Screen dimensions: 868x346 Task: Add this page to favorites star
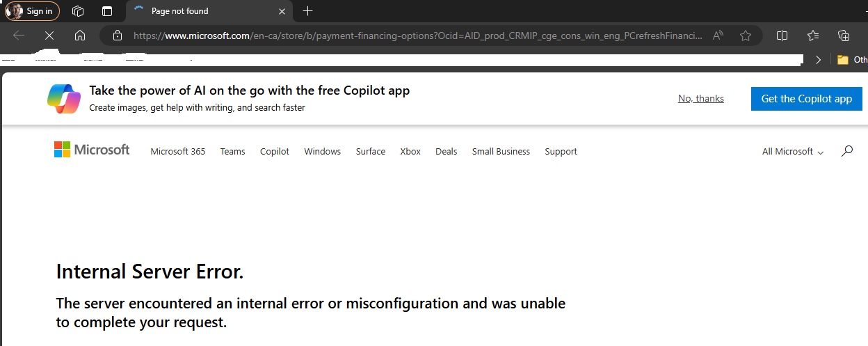(746, 36)
